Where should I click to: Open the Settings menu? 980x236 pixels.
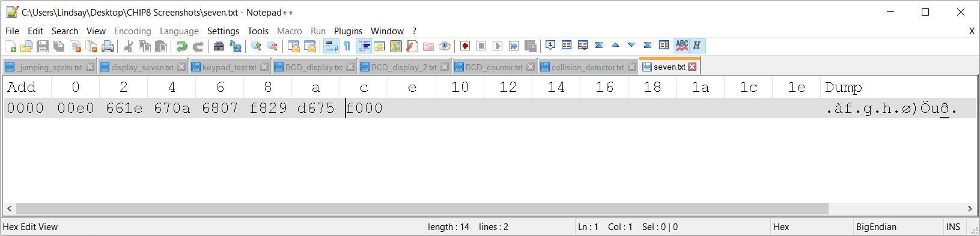pos(223,31)
